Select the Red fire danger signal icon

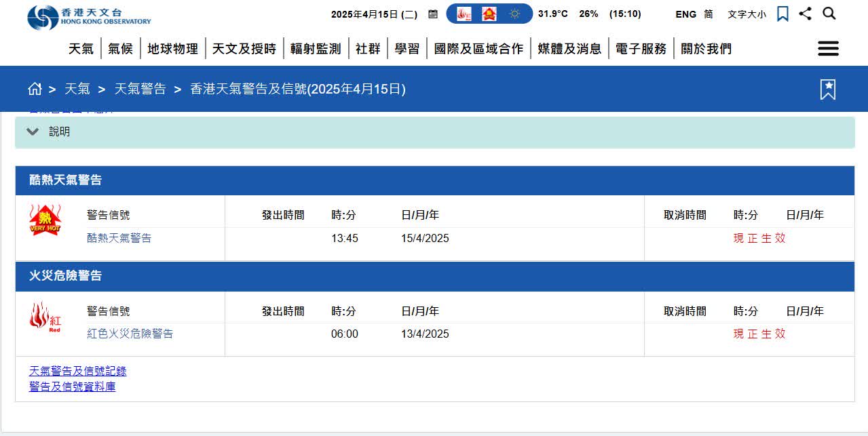point(45,317)
